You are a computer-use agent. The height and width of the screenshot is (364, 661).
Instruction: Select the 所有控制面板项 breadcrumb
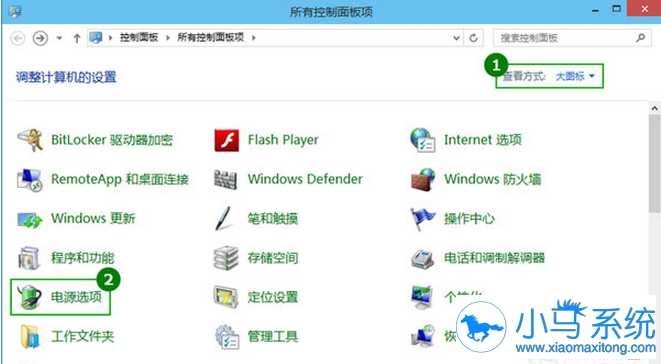click(x=210, y=38)
